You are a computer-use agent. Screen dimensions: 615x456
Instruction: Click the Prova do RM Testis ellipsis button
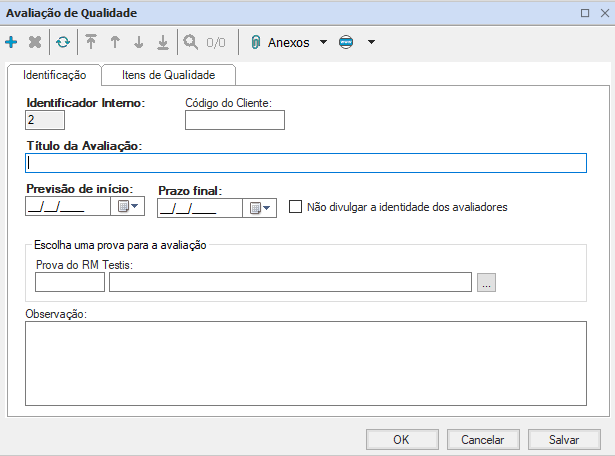coord(487,283)
